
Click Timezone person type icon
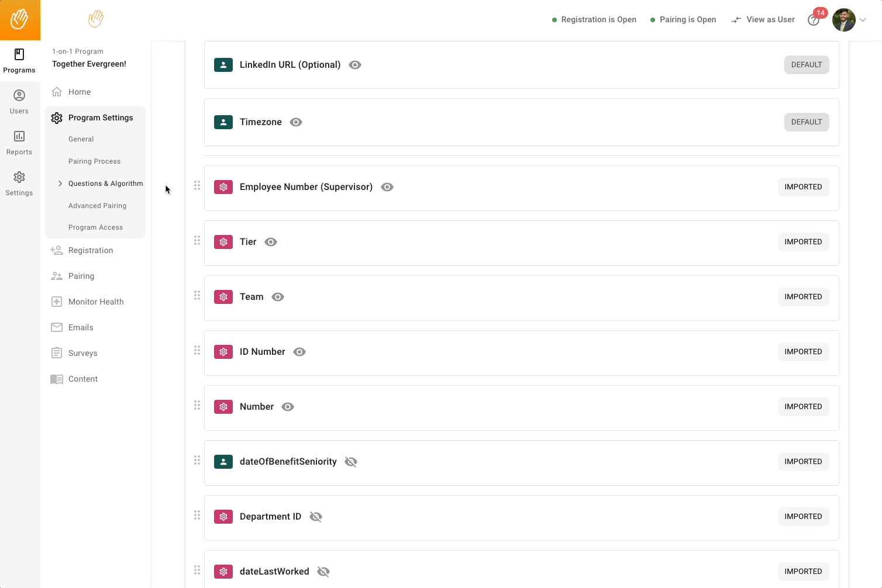coord(223,122)
